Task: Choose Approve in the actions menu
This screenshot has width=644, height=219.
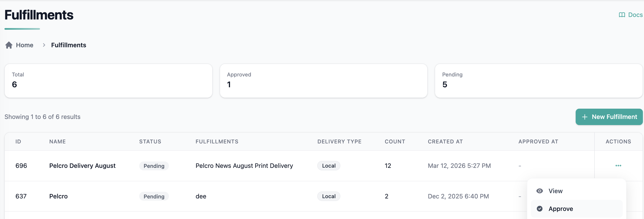Action: click(561, 209)
